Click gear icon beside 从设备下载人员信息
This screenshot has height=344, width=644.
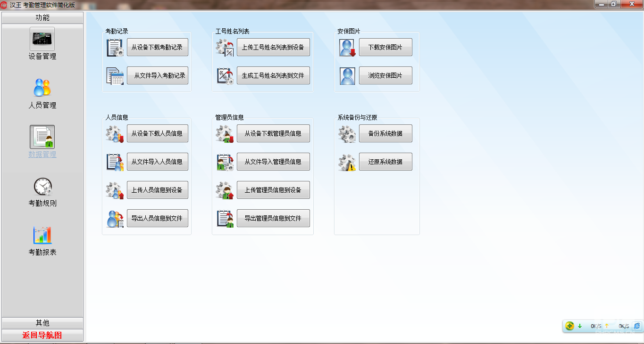tap(115, 134)
